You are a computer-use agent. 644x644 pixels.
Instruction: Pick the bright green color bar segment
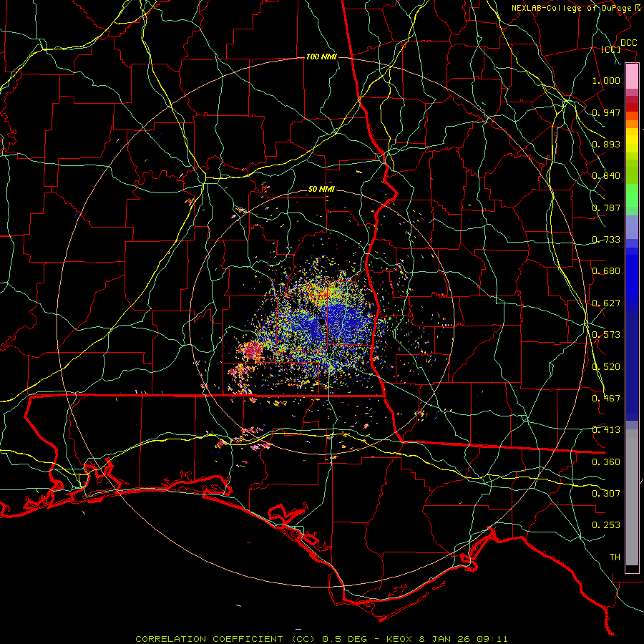click(632, 195)
